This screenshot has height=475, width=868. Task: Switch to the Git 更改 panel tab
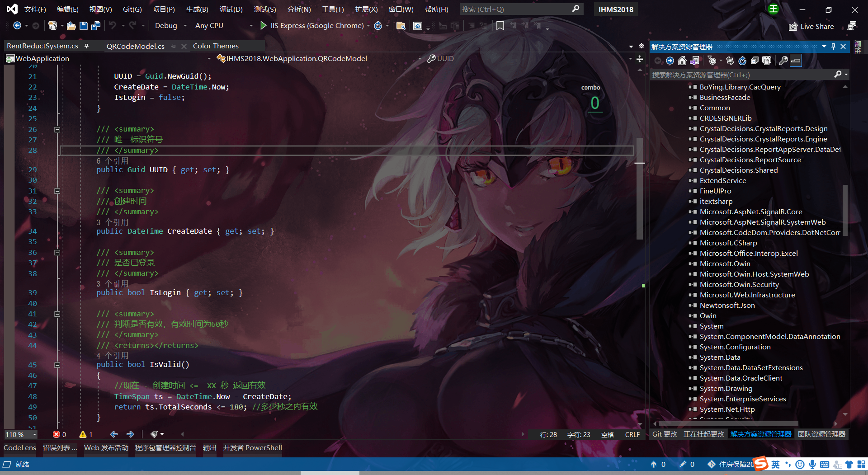665,434
